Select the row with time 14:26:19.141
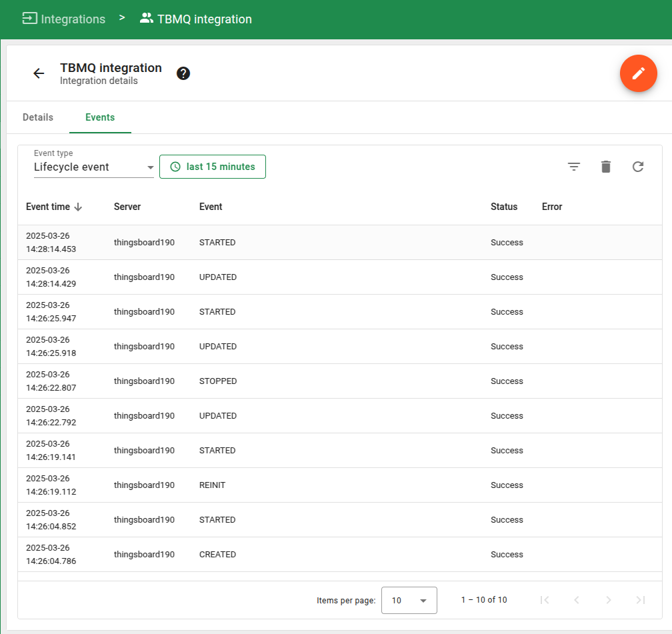 [340, 451]
